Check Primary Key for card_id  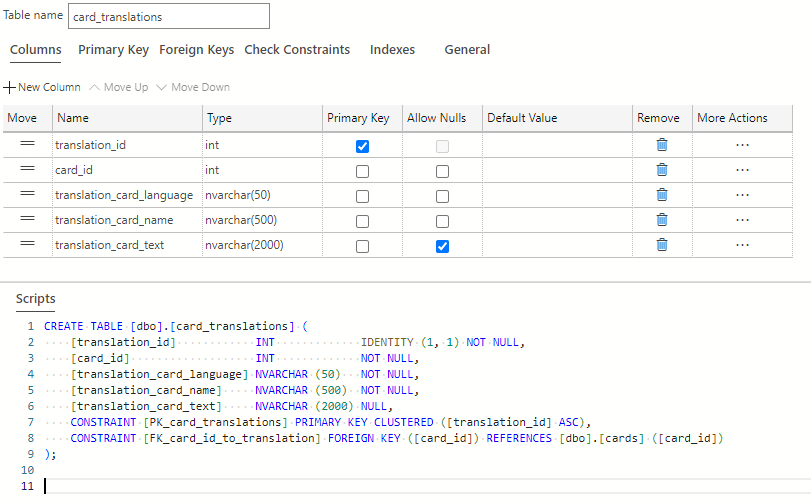pos(363,171)
